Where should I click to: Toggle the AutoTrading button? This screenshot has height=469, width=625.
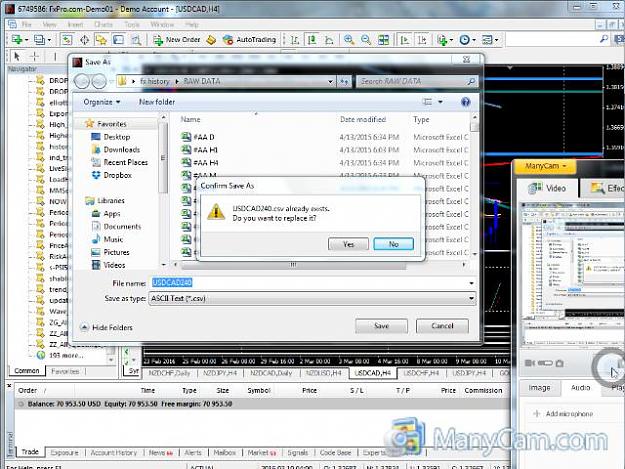(250, 39)
